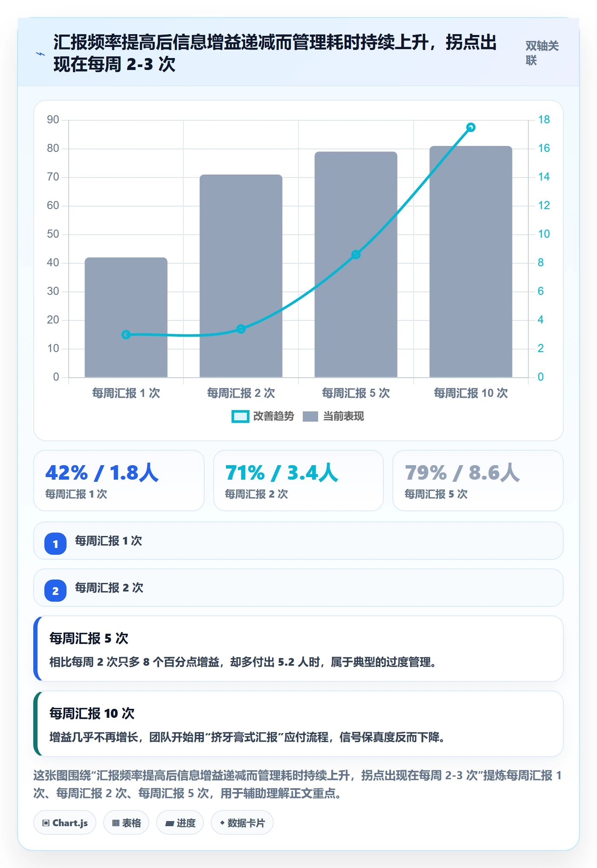Click the bar for 每周汇报 1 次
The image size is (597, 868).
click(x=126, y=317)
